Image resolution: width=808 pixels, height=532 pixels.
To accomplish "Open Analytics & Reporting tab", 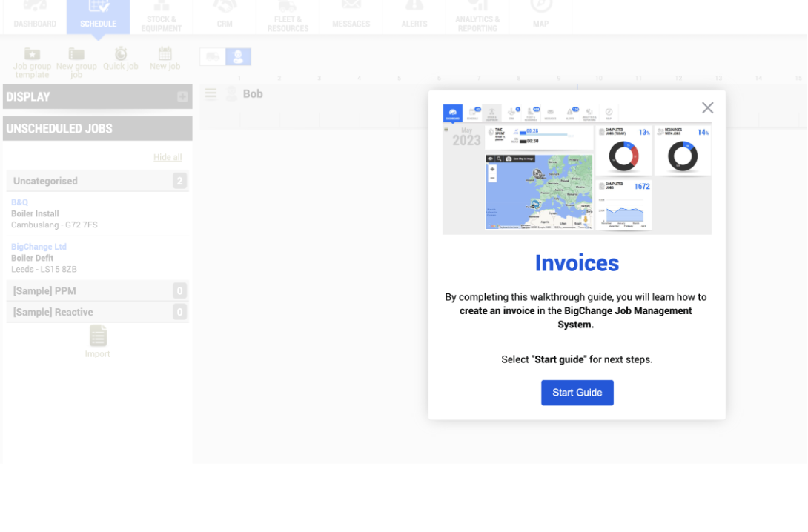I will [477, 17].
